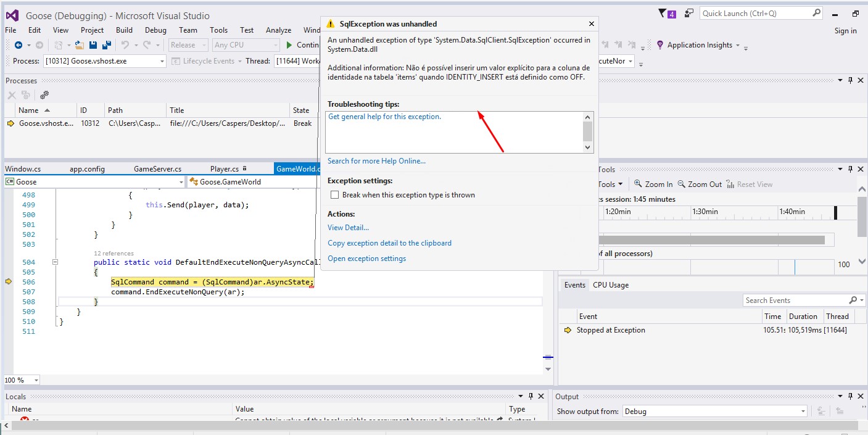868x435 pixels.
Task: Click the diagnostic timeline ruler at 1:30min
Action: [705, 212]
